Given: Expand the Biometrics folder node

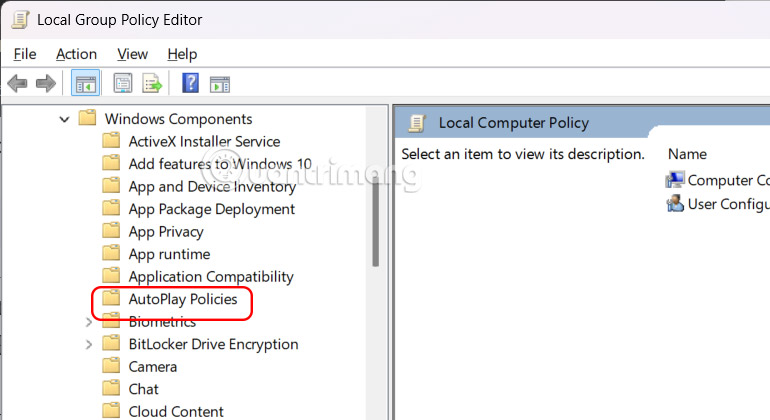Looking at the screenshot, I should click(x=89, y=322).
